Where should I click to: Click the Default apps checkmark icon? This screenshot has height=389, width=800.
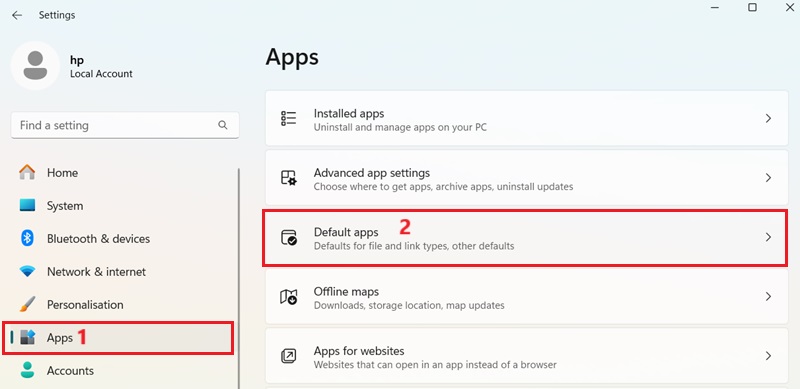[288, 237]
